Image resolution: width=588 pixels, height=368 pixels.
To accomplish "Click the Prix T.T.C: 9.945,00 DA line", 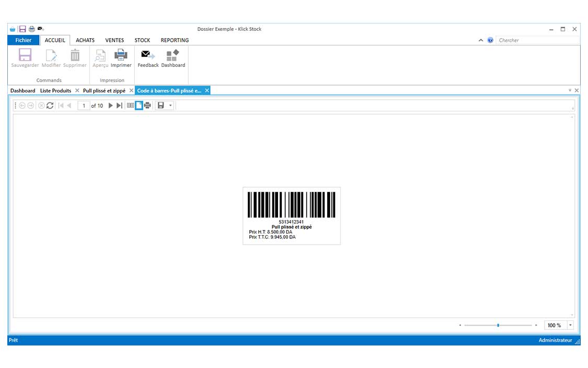I will click(272, 237).
